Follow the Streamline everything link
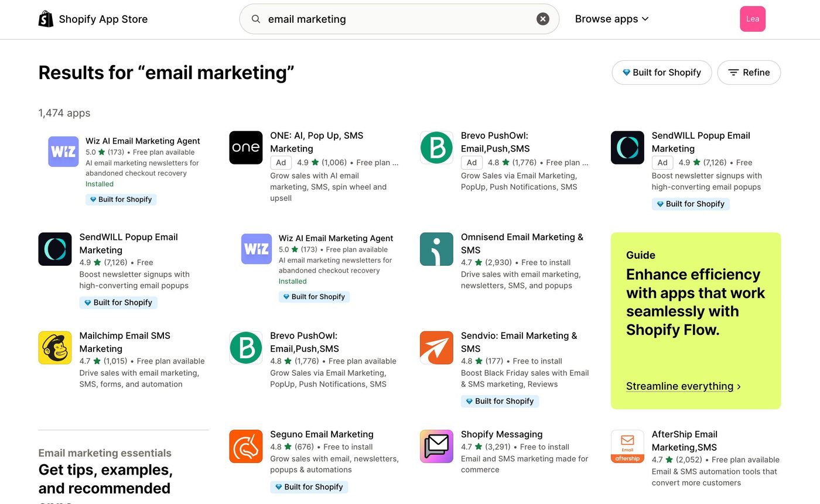The width and height of the screenshot is (820, 504). [x=684, y=386]
